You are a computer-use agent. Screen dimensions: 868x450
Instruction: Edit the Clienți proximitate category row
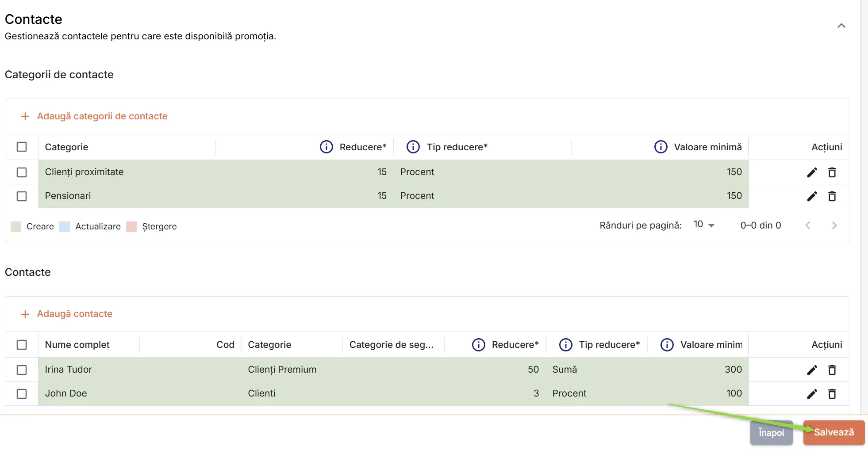[812, 172]
